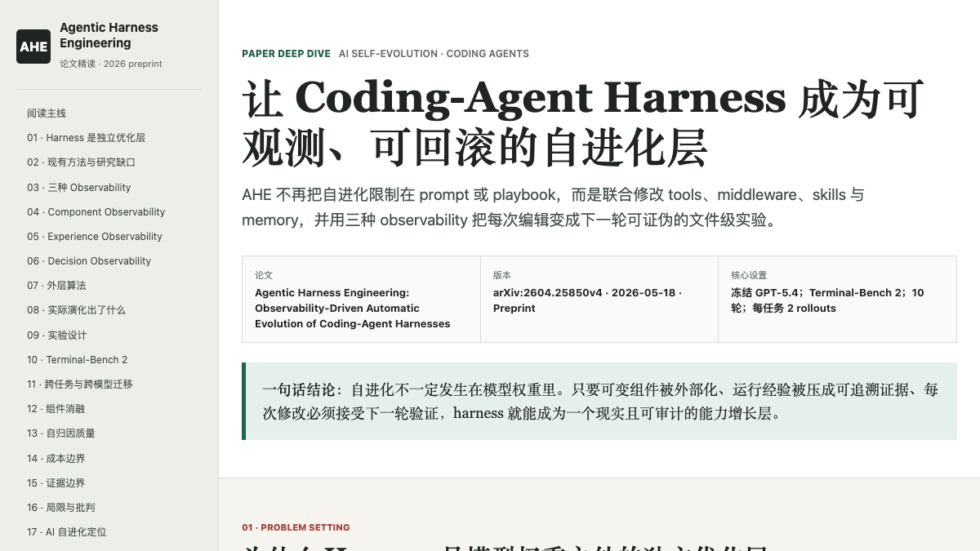Screen dimensions: 980x551
Task: Click the paper title in 论文 cell
Action: click(x=353, y=308)
